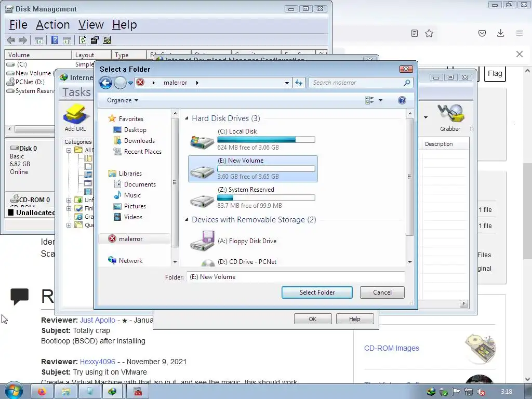
Task: Open the recent locations arrow beside Forward button
Action: coord(130,83)
